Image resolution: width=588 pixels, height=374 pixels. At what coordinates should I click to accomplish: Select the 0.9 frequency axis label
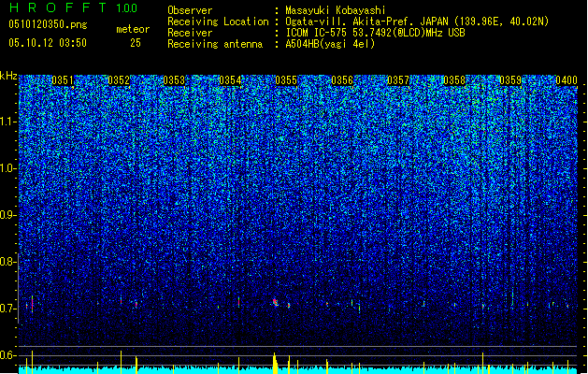click(8, 215)
